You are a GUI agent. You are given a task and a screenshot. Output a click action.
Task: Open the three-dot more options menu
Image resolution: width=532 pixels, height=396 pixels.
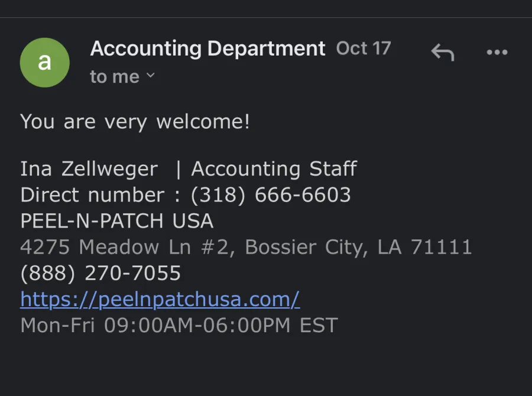point(497,52)
